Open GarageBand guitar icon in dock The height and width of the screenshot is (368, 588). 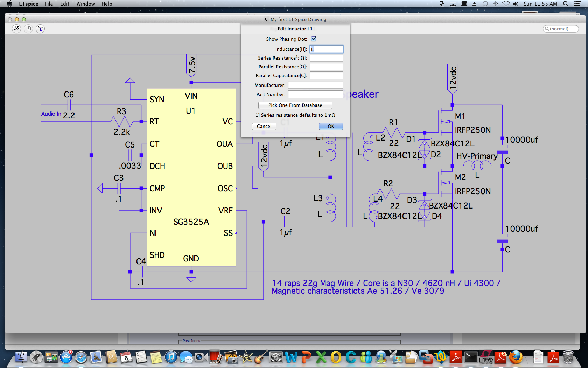pos(261,357)
